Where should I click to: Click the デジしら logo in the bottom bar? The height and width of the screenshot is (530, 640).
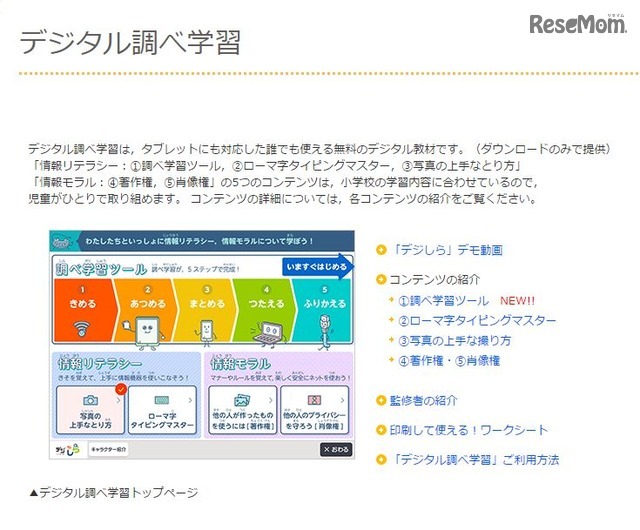68,449
